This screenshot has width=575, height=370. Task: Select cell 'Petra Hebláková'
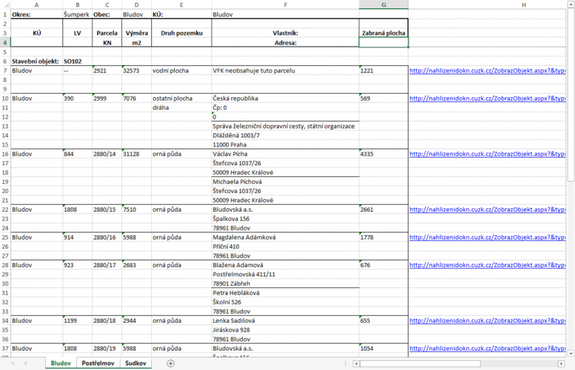click(x=285, y=293)
